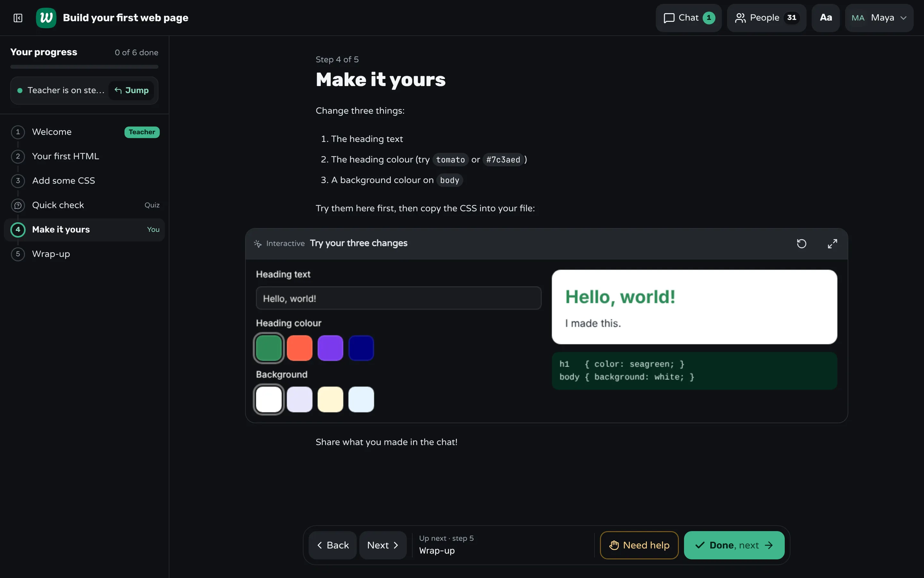Select purple heading colour swatch
The image size is (924, 578).
point(330,348)
